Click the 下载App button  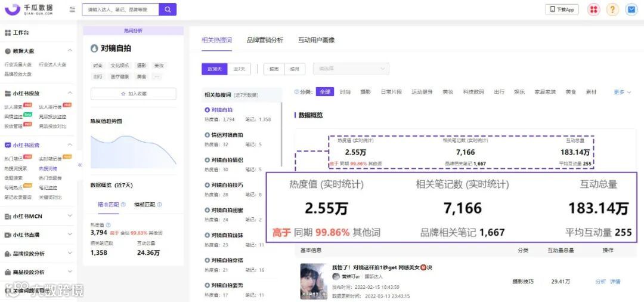pos(562,10)
